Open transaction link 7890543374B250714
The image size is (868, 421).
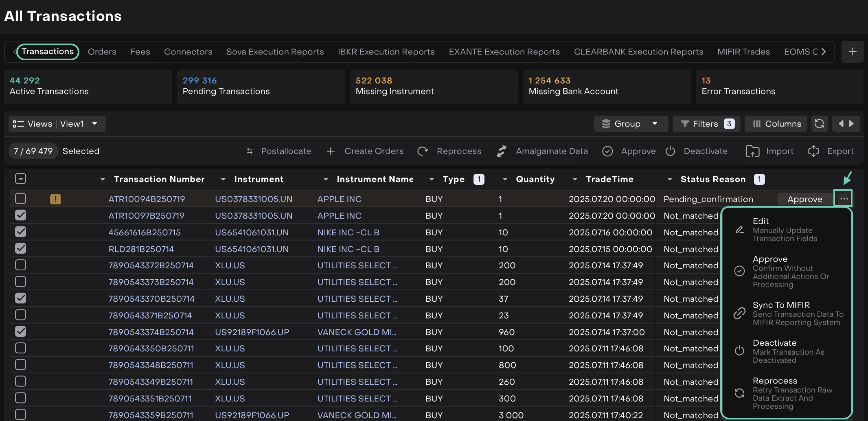point(151,332)
